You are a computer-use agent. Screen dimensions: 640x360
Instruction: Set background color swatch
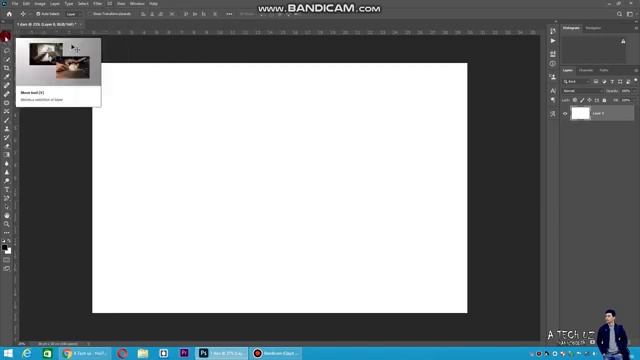9,251
